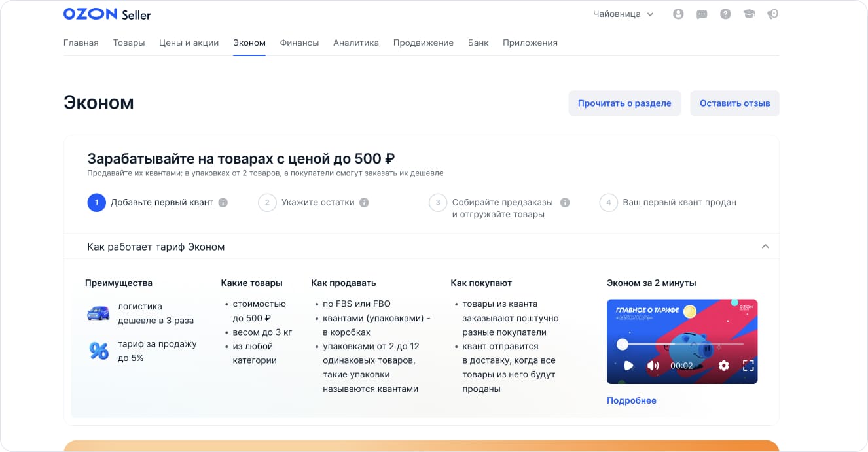Open the chat messages icon

coord(702,14)
